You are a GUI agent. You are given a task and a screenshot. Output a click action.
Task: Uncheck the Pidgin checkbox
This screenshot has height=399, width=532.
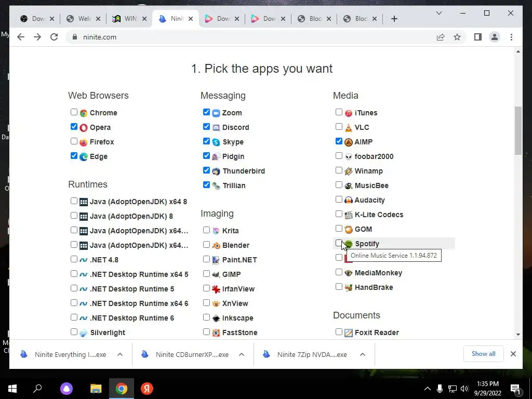pos(206,156)
